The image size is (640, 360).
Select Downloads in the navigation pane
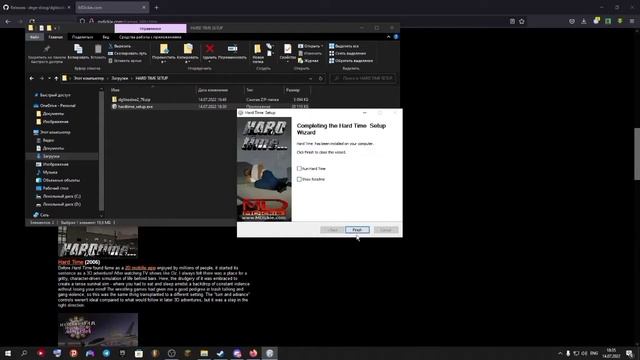pyautogui.click(x=51, y=156)
